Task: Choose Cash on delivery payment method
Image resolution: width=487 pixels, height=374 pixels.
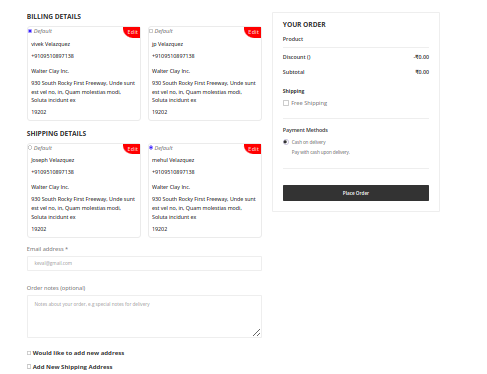Action: click(x=286, y=142)
